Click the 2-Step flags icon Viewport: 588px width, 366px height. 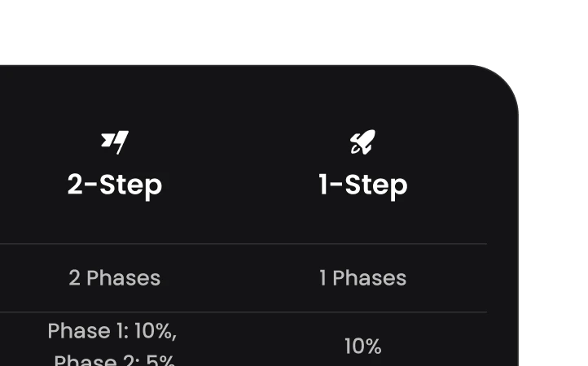115,142
